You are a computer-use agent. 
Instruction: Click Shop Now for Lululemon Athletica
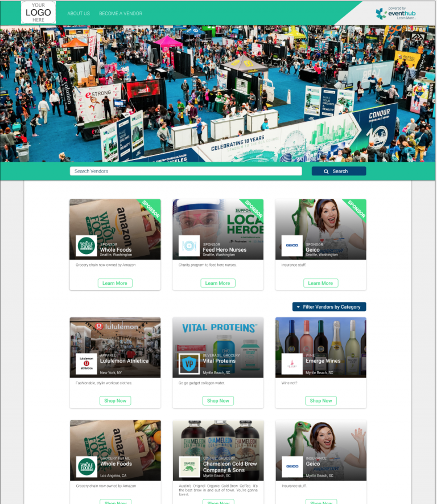click(x=116, y=400)
